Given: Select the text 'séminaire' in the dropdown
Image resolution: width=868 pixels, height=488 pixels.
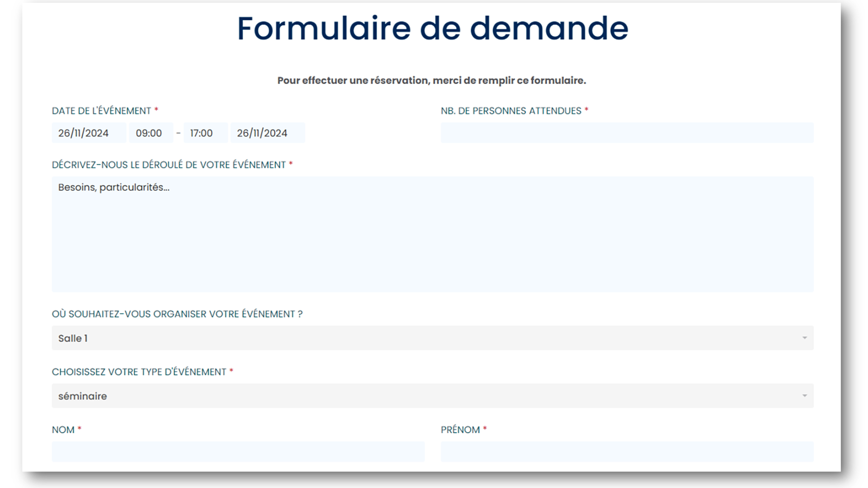Looking at the screenshot, I should 82,396.
